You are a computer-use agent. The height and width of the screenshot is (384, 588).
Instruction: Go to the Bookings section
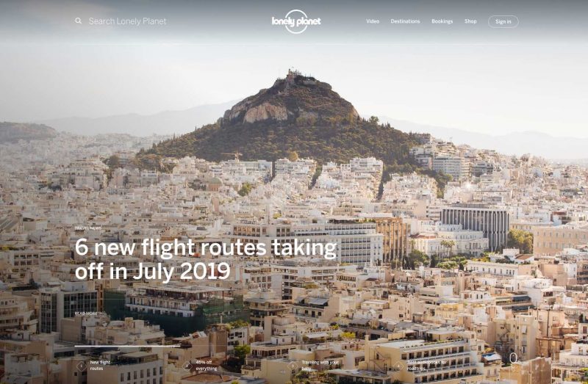(x=442, y=21)
